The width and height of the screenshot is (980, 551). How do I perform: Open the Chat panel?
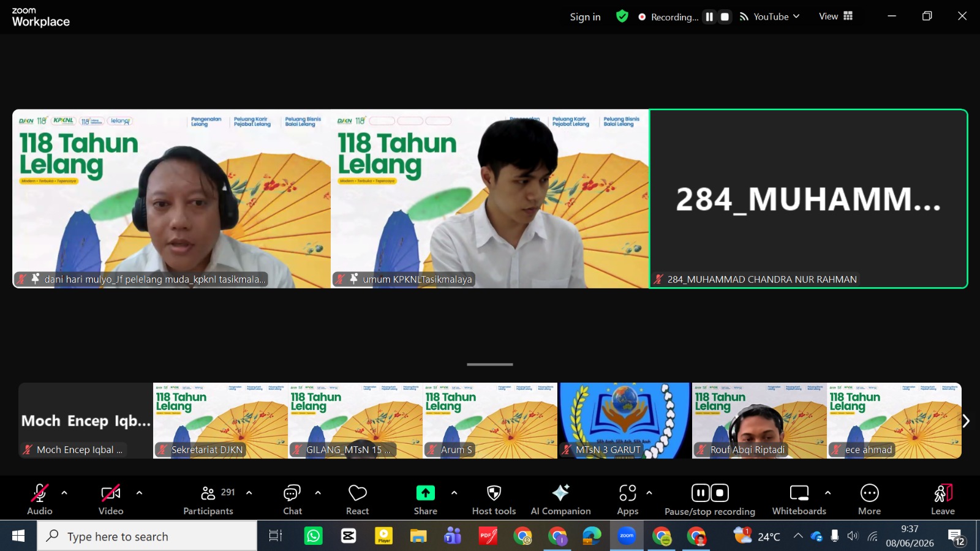click(292, 500)
